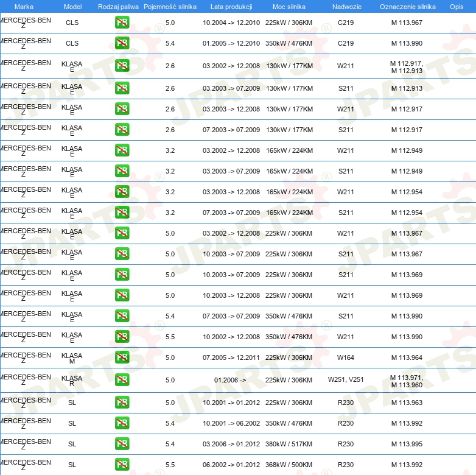Click the Marka column header
The image size is (476, 475).
click(x=24, y=7)
